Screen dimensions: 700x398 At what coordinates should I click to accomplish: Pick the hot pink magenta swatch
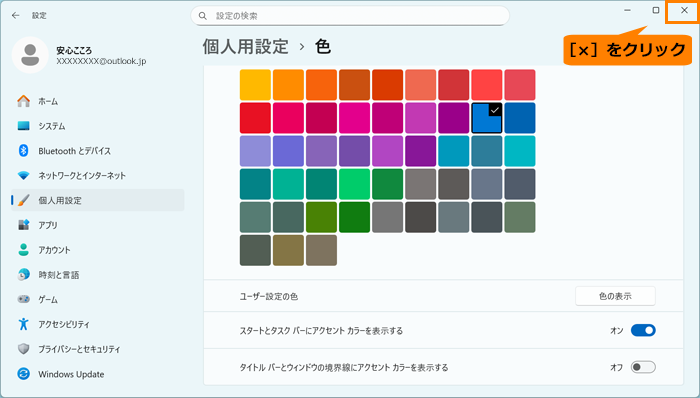tap(354, 118)
